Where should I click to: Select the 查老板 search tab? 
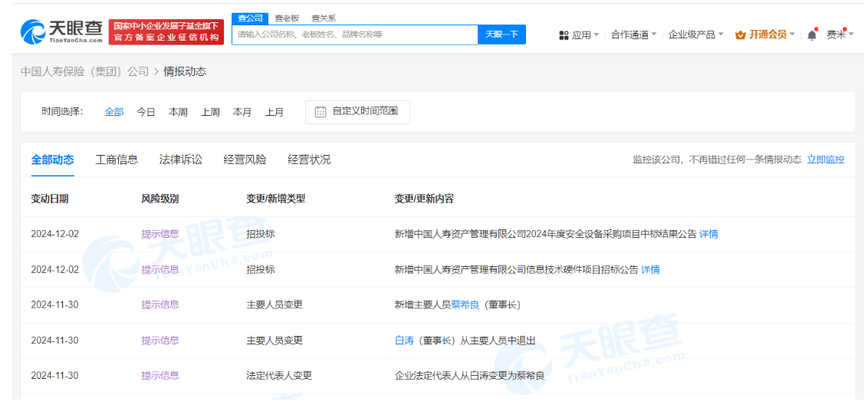click(x=287, y=18)
